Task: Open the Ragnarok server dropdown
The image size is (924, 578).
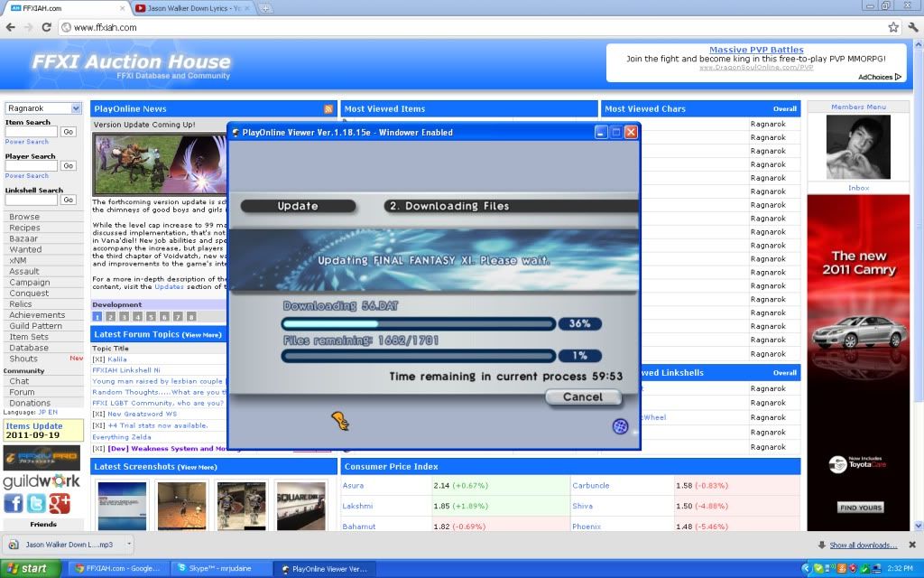Action: pos(43,108)
